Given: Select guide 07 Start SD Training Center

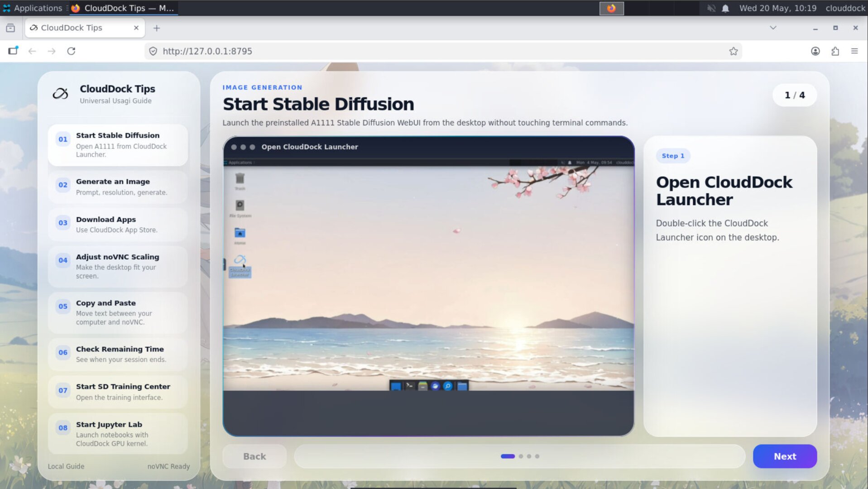Looking at the screenshot, I should click(x=118, y=392).
